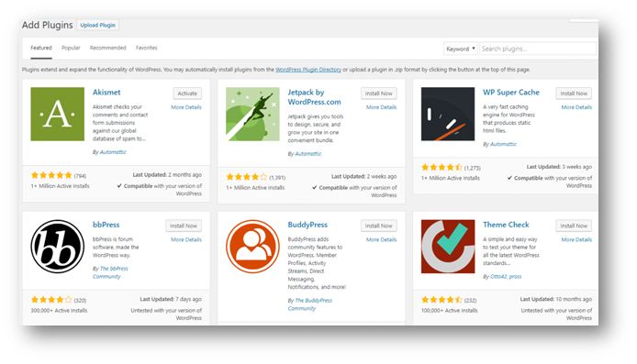
Task: Install WP Super Cache now
Action: (x=574, y=94)
